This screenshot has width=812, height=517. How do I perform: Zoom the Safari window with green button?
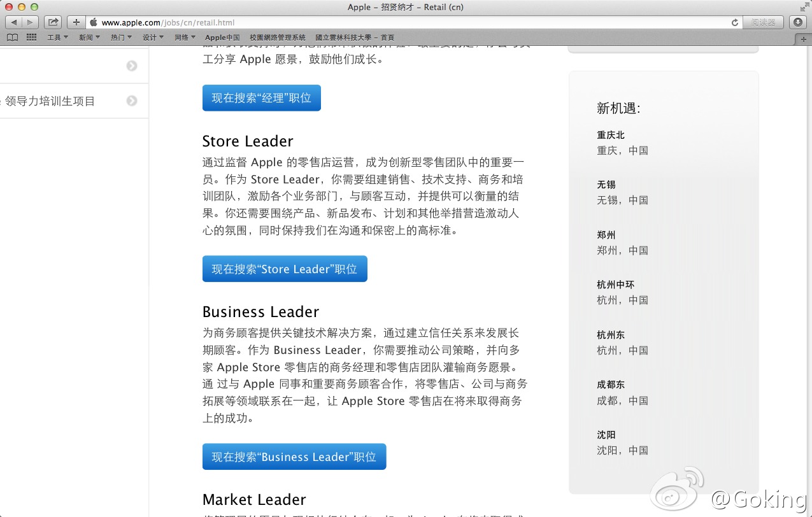point(34,7)
